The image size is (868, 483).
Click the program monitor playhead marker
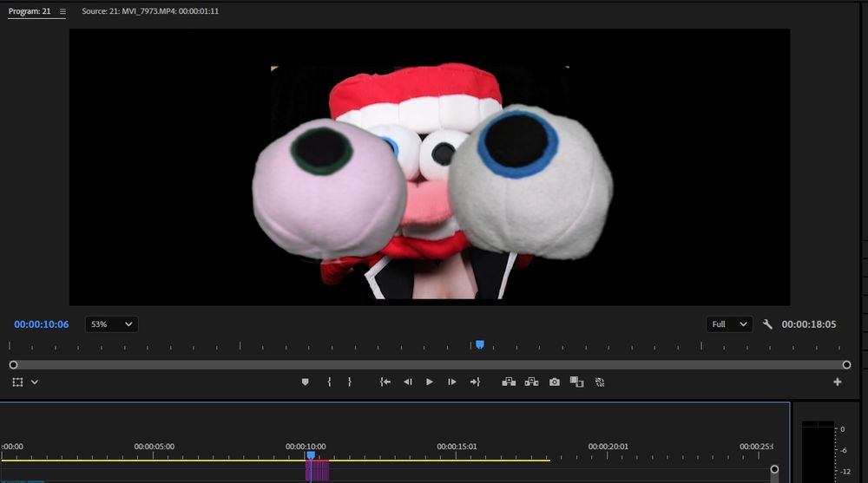[480, 344]
